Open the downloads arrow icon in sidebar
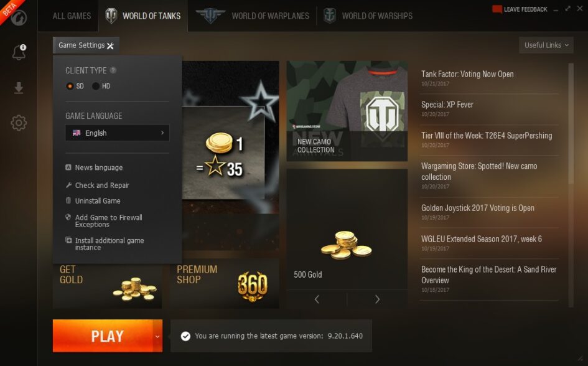The width and height of the screenshot is (588, 366). point(19,88)
